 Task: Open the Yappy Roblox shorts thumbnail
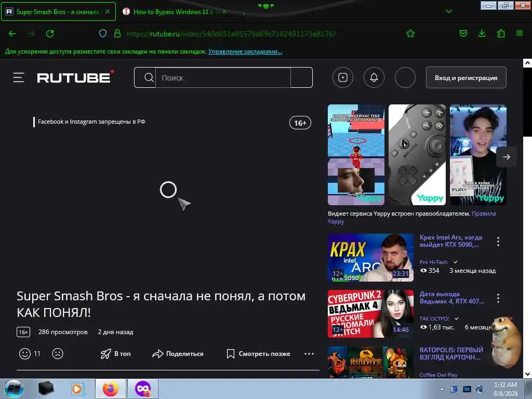pyautogui.click(x=356, y=155)
